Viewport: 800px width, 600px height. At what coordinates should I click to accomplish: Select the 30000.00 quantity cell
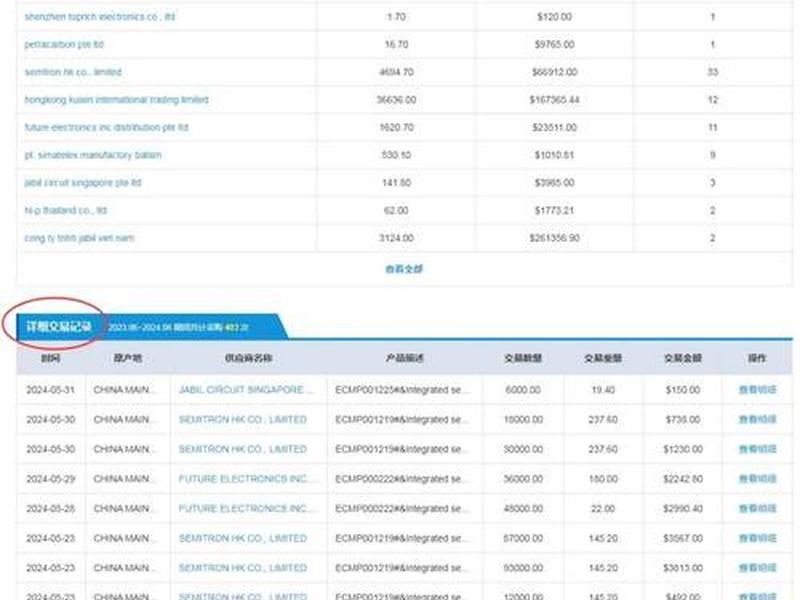[x=523, y=449]
